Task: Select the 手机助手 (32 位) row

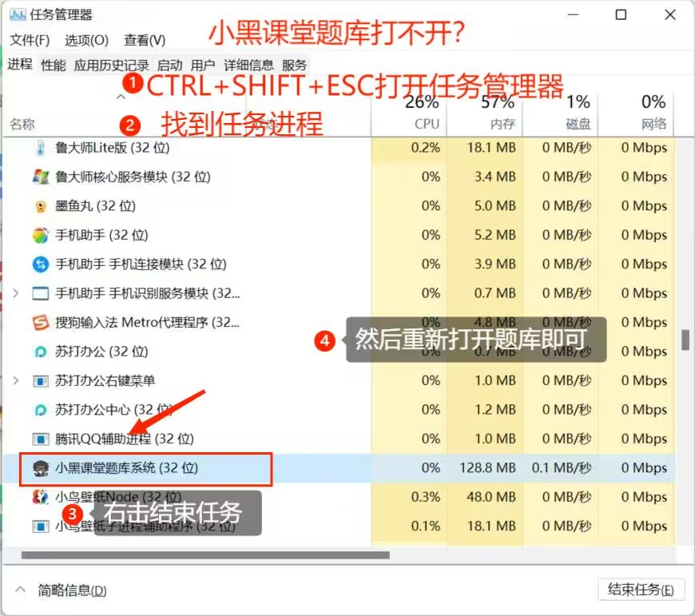Action: pyautogui.click(x=339, y=235)
